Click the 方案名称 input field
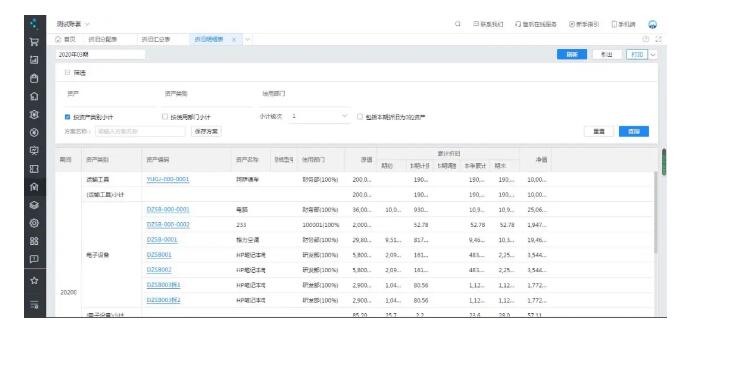Viewport: 730px width, 371px height. (x=140, y=132)
